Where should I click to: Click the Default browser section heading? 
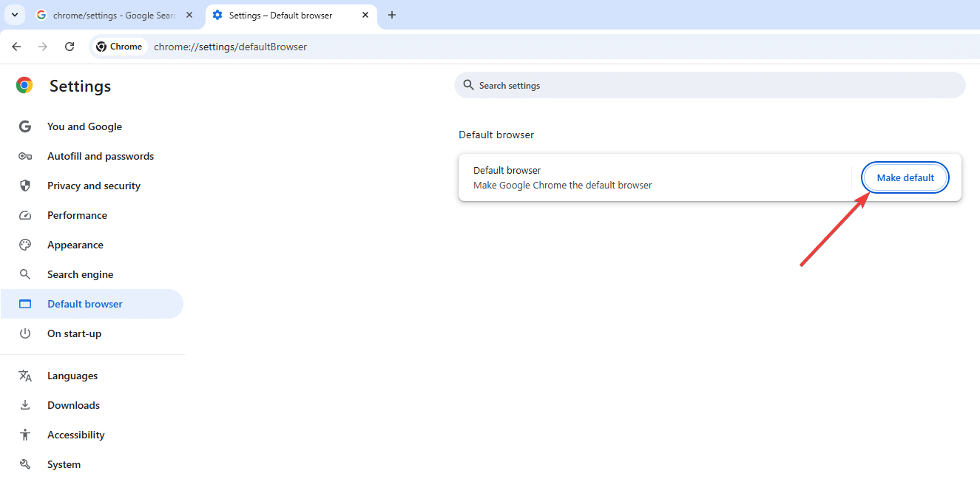click(496, 135)
